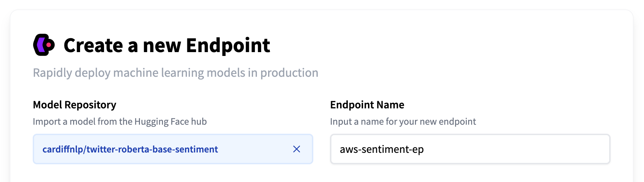Image resolution: width=644 pixels, height=182 pixels.
Task: Click the cardiffnlp/twitter-roberta-base-sentiment model name
Action: (x=130, y=149)
